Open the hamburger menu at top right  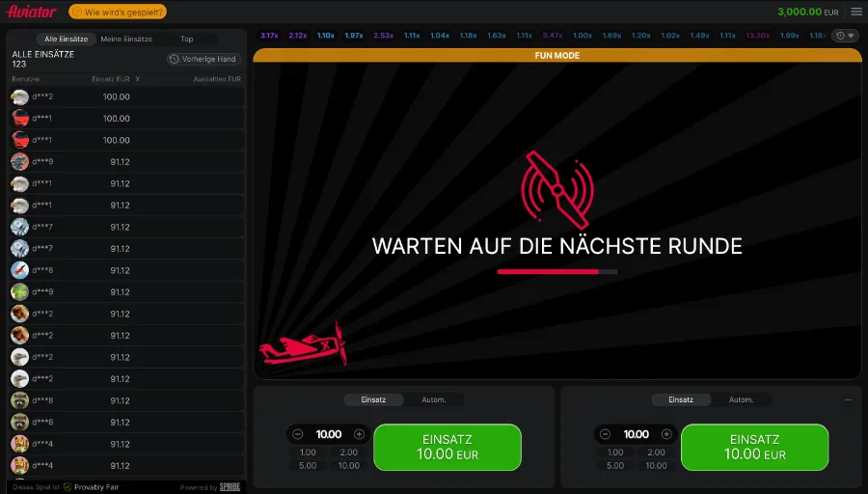(855, 12)
